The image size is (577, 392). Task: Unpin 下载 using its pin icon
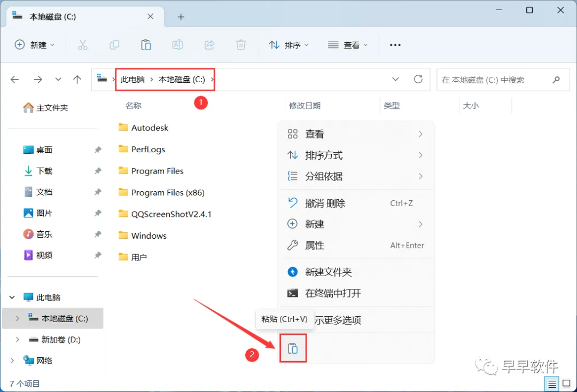click(x=98, y=171)
